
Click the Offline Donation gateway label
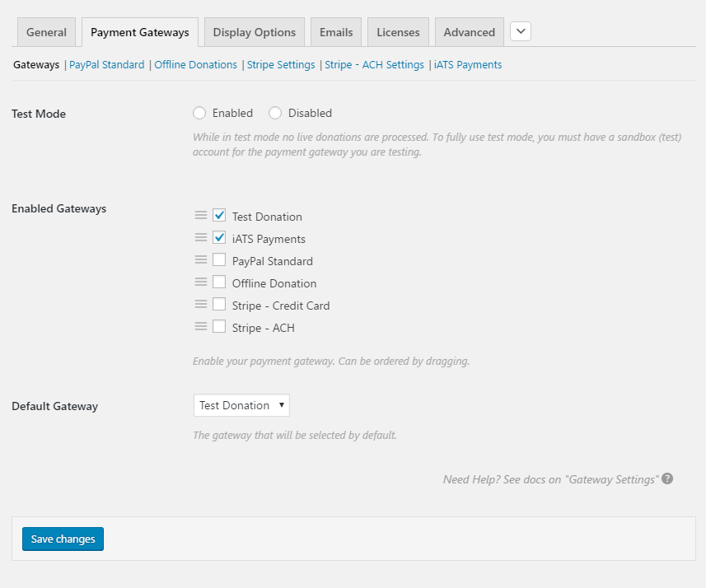pyautogui.click(x=274, y=283)
